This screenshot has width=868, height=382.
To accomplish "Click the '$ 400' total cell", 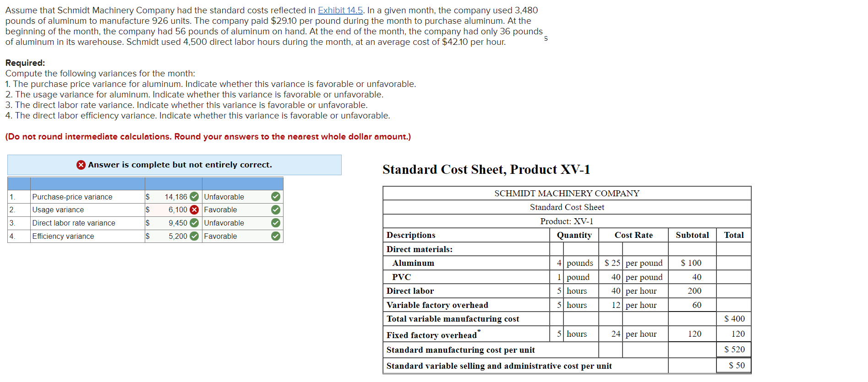I will [734, 318].
